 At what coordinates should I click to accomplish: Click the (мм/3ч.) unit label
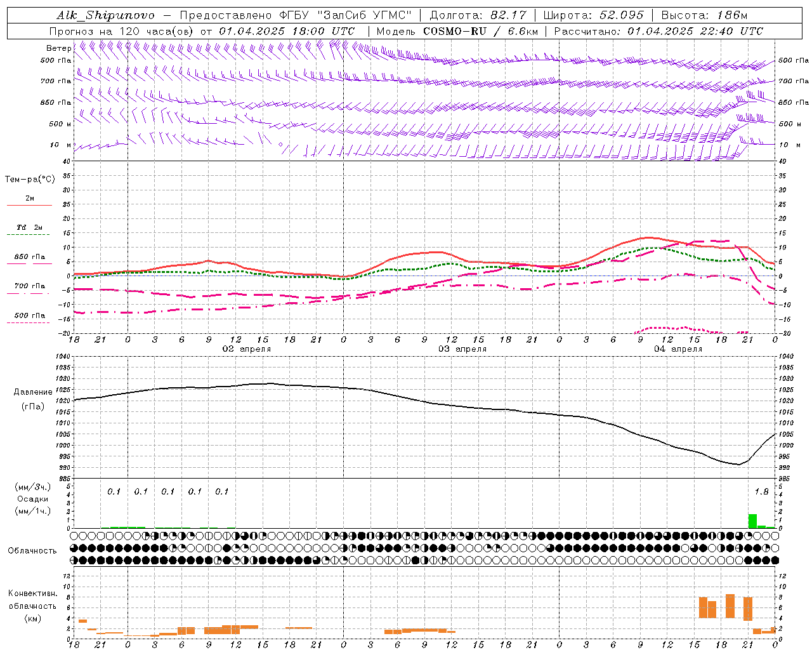tap(32, 487)
